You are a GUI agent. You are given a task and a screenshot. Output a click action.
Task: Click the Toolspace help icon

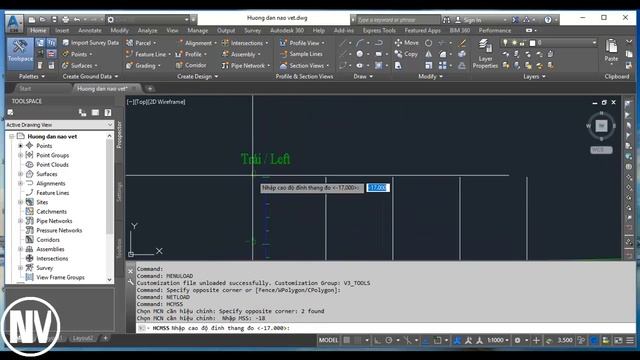[x=108, y=113]
